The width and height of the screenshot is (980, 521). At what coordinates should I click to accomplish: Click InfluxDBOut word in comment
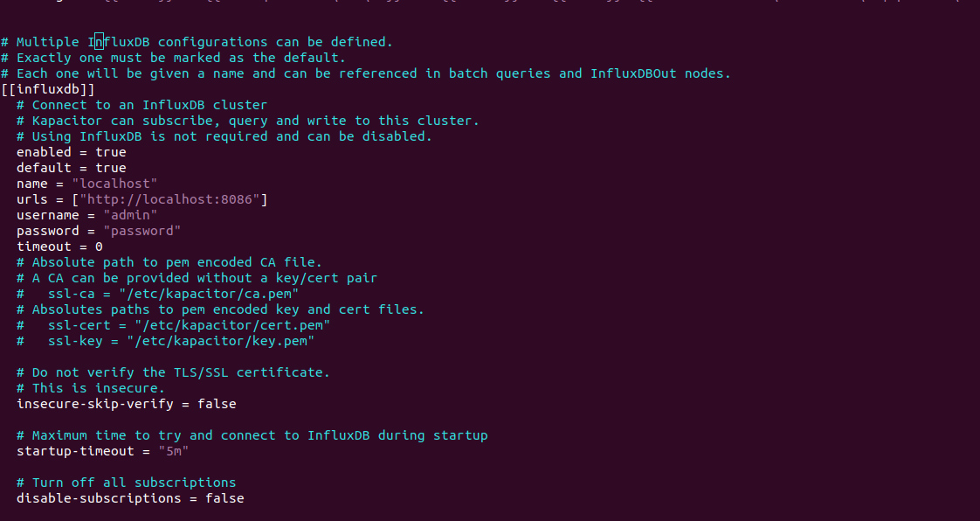633,73
